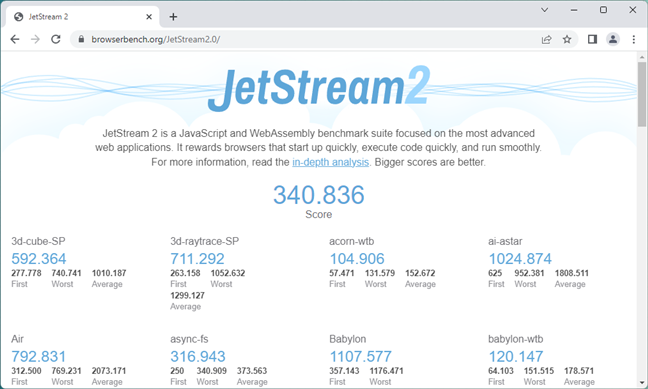
Task: Click the 1107.577 Babylon score
Action: coord(360,356)
